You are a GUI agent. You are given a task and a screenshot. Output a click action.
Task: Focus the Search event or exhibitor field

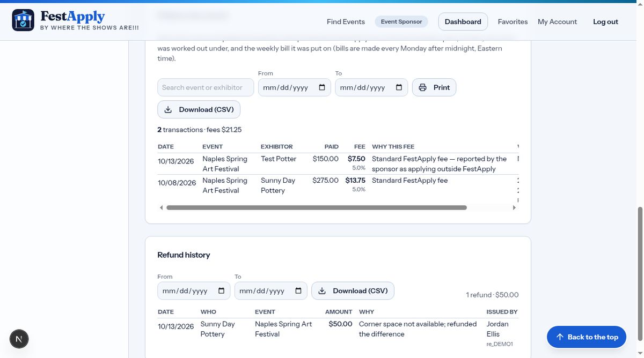[206, 87]
